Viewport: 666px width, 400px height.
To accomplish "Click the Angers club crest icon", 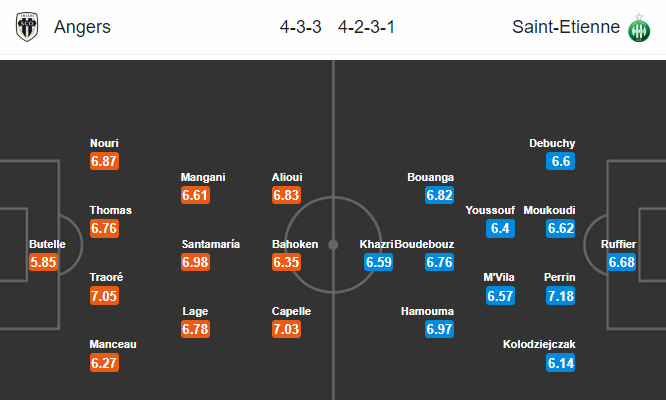I will pyautogui.click(x=27, y=27).
